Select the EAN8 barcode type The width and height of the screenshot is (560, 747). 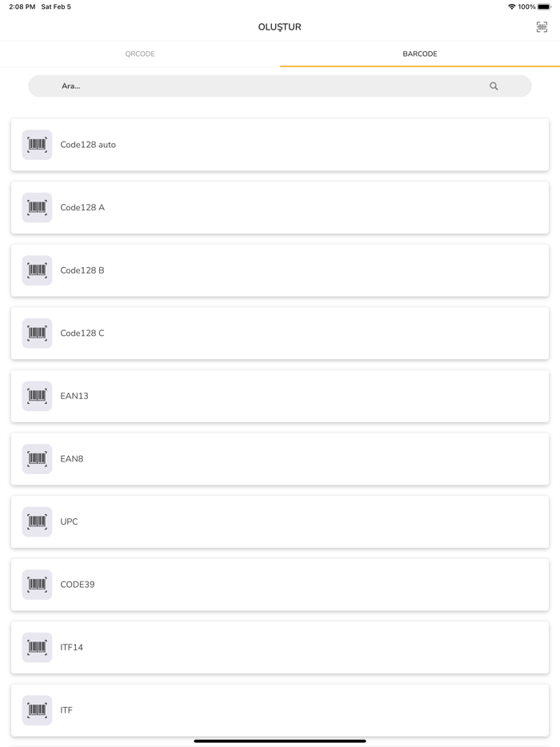click(x=280, y=459)
